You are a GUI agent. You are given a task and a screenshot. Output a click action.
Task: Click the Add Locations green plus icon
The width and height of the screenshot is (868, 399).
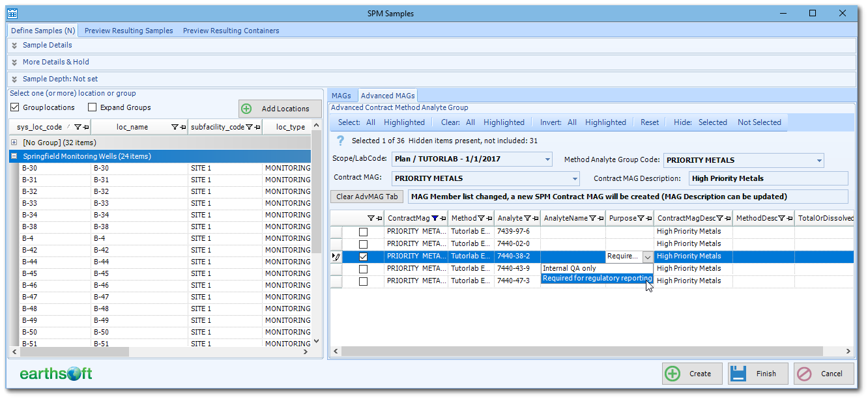click(x=246, y=108)
